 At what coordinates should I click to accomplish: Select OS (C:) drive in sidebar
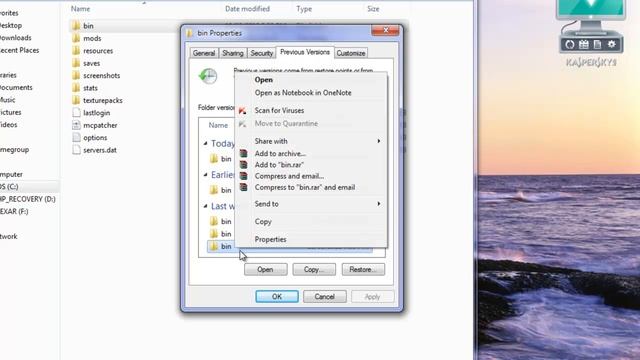coord(10,187)
